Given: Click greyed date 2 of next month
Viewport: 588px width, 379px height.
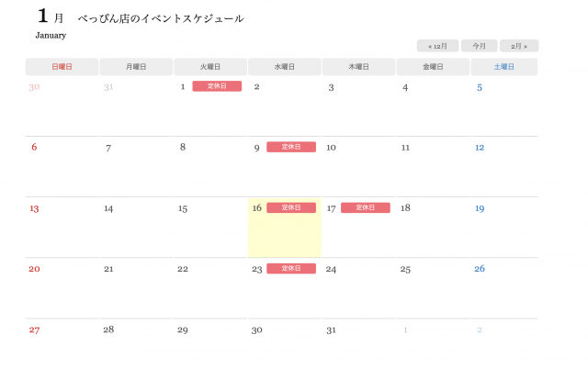Looking at the screenshot, I should pyautogui.click(x=479, y=330).
